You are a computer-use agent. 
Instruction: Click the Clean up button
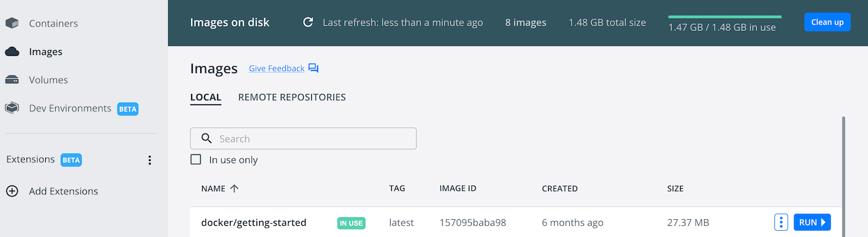[827, 22]
